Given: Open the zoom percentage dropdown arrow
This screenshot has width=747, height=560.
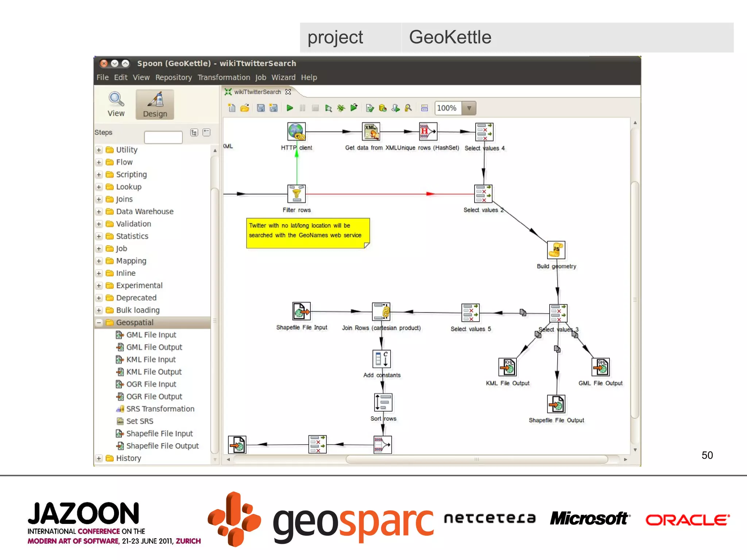Looking at the screenshot, I should pos(469,108).
